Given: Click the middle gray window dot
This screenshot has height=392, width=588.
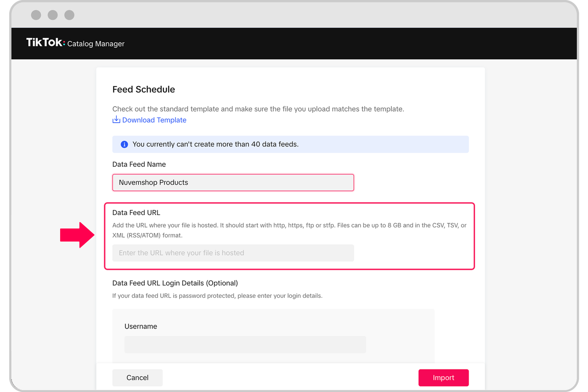Looking at the screenshot, I should (53, 15).
